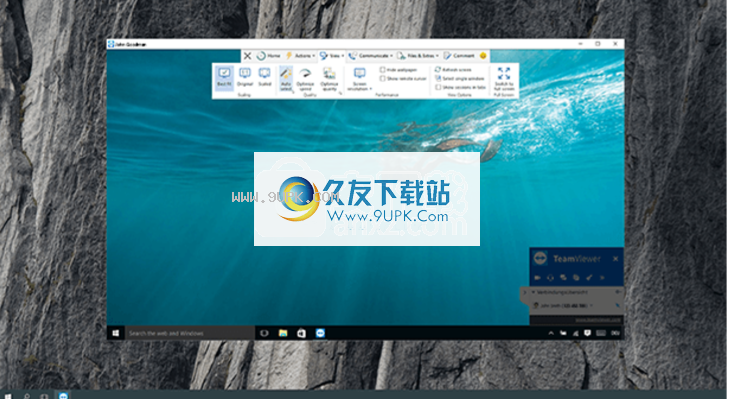This screenshot has height=399, width=735.
Task: Open the Screen resolution dropdown
Action: 360,80
